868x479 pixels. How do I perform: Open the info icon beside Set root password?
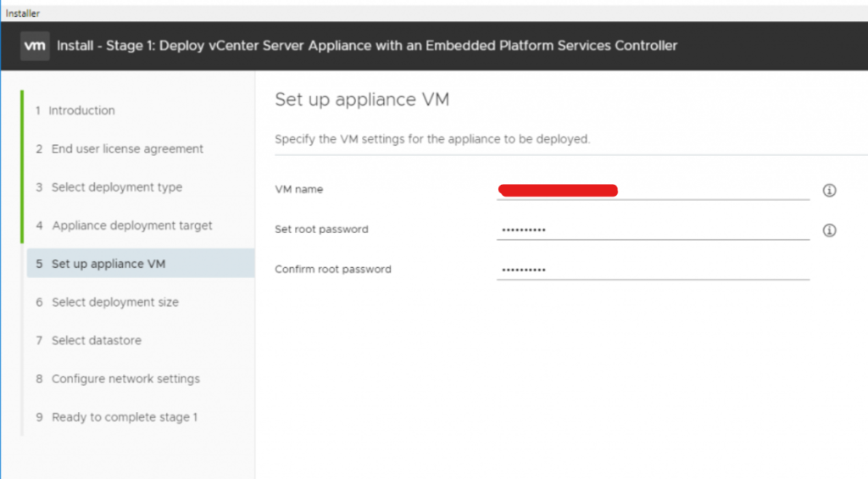(x=829, y=231)
